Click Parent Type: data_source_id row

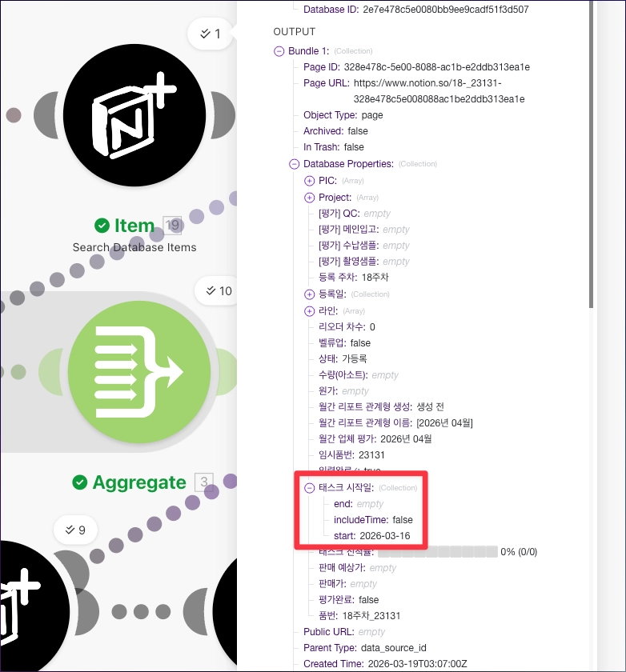pyautogui.click(x=365, y=647)
